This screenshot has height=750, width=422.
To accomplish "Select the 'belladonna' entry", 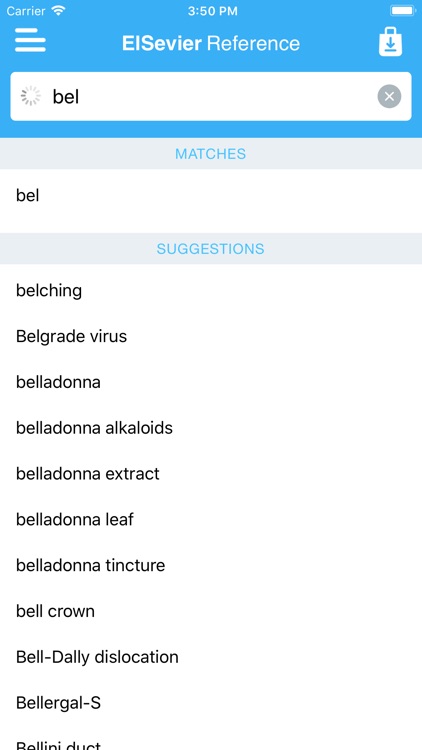I will (x=211, y=383).
